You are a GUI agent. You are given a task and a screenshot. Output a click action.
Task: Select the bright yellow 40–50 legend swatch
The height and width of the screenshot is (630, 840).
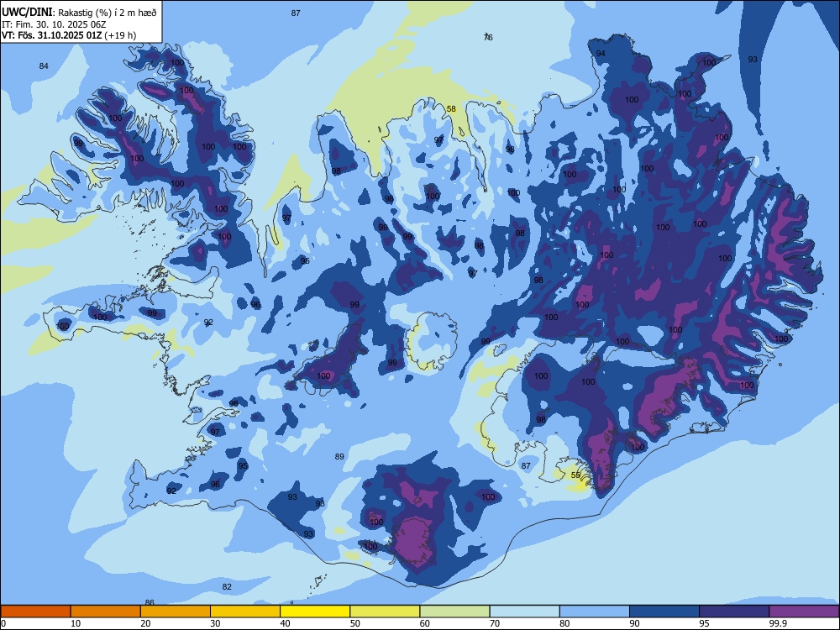(x=315, y=612)
